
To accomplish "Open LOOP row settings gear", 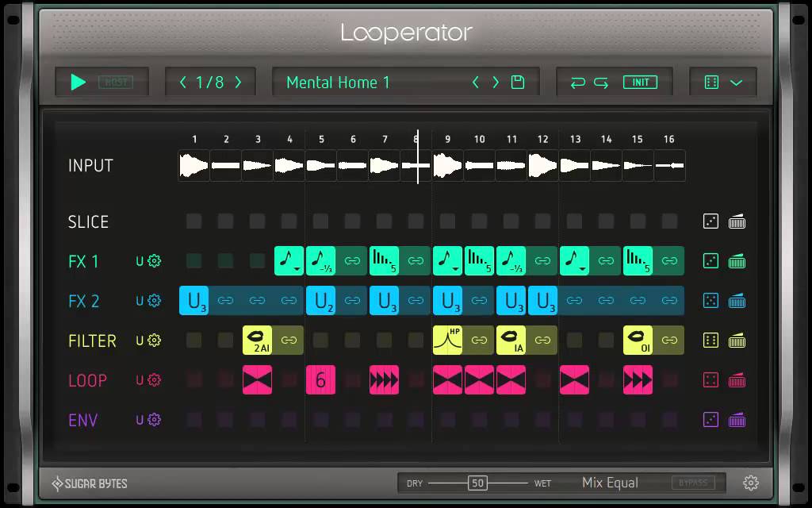I will pyautogui.click(x=155, y=380).
